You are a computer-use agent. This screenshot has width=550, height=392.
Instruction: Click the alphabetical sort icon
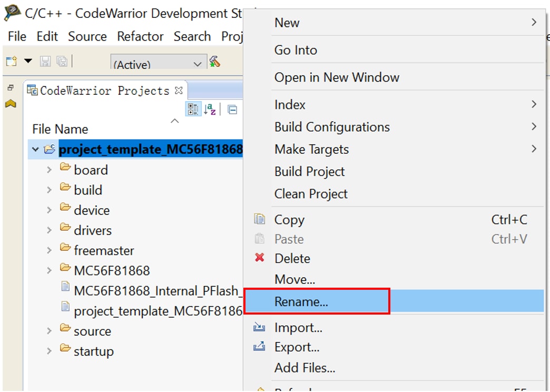tap(210, 109)
